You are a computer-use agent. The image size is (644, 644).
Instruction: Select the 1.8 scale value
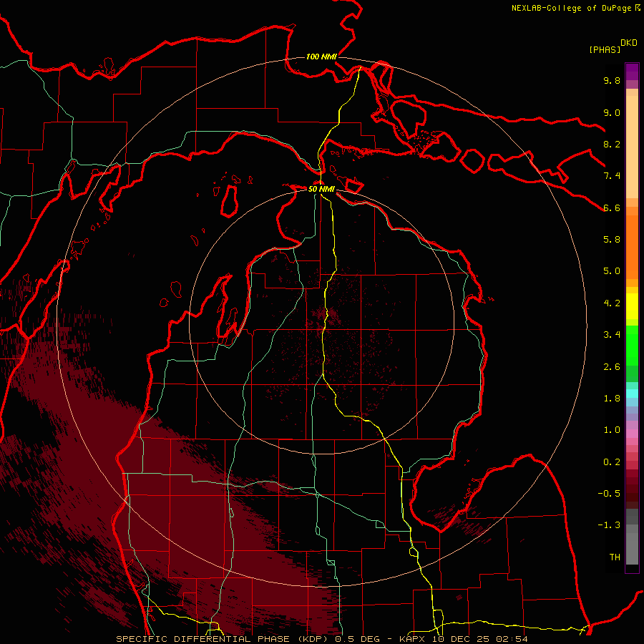(612, 399)
